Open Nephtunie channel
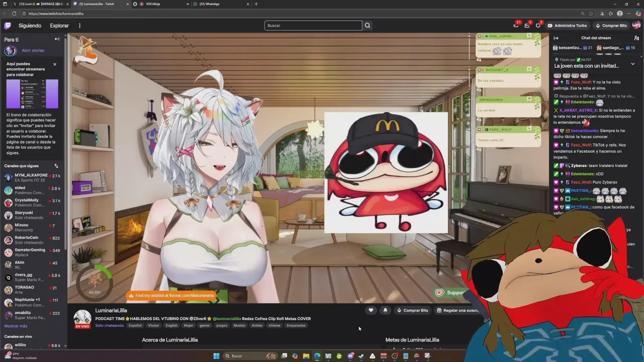The width and height of the screenshot is (644, 362). point(33,302)
